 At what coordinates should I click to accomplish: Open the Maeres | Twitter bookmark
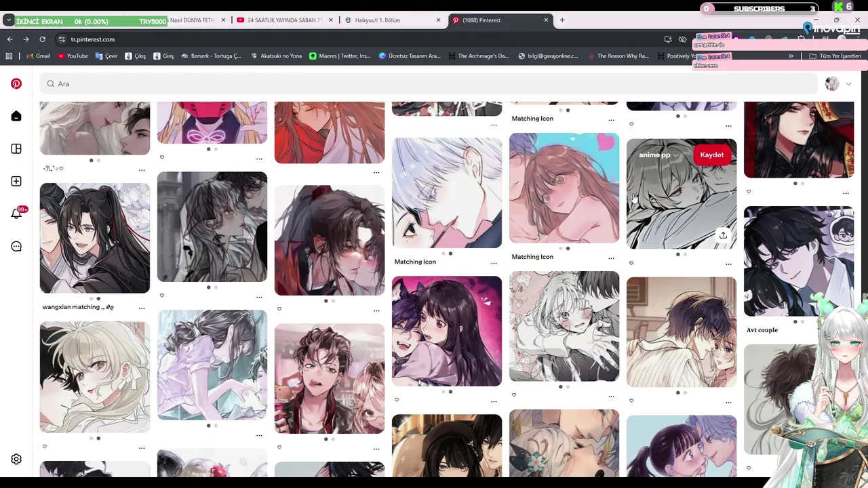pos(340,56)
